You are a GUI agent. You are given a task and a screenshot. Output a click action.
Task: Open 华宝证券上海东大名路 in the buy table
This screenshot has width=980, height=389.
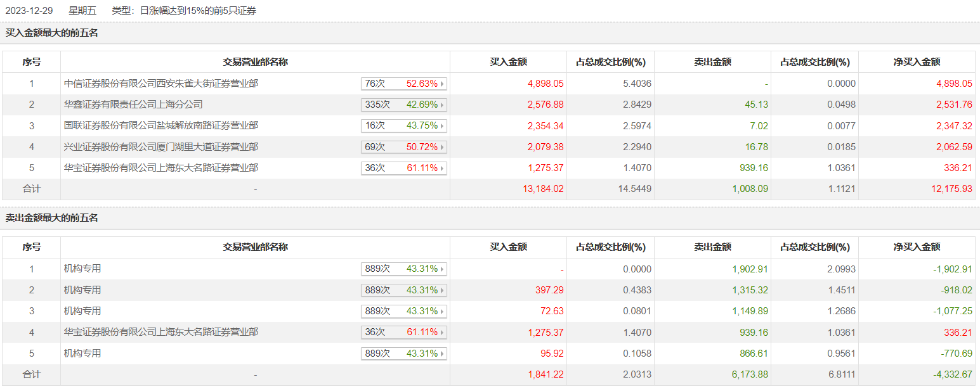[161, 168]
